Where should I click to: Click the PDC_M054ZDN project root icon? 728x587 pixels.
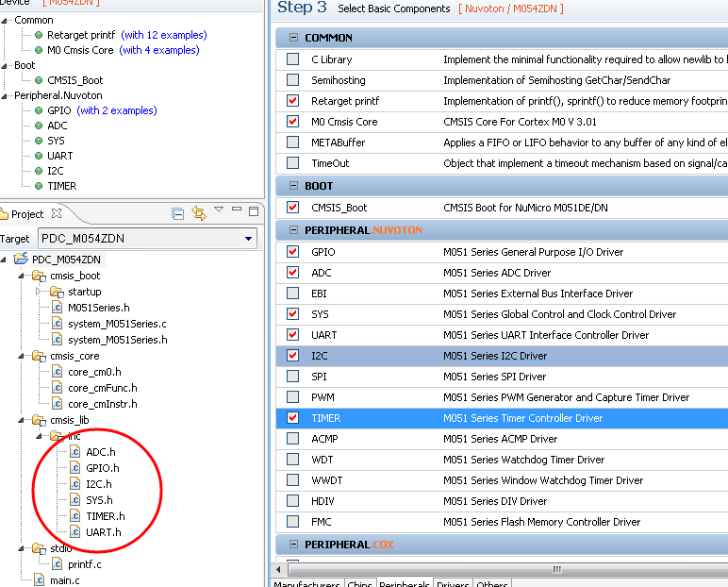point(22,259)
